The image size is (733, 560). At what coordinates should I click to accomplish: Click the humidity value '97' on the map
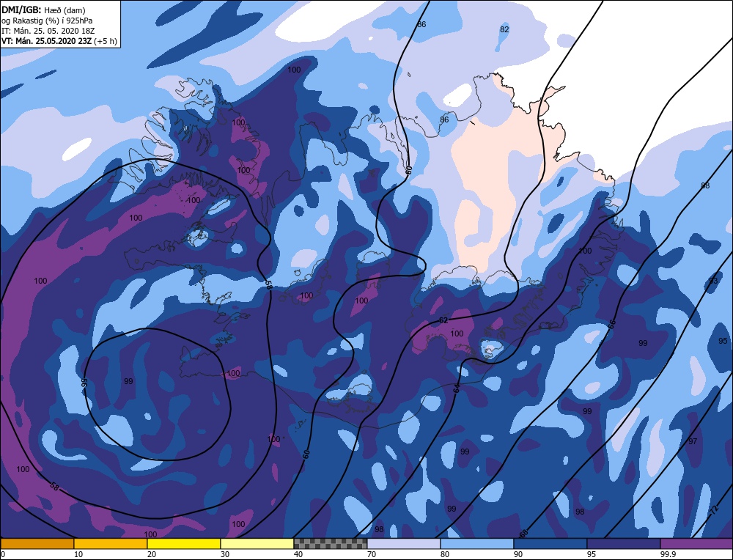[x=693, y=441]
